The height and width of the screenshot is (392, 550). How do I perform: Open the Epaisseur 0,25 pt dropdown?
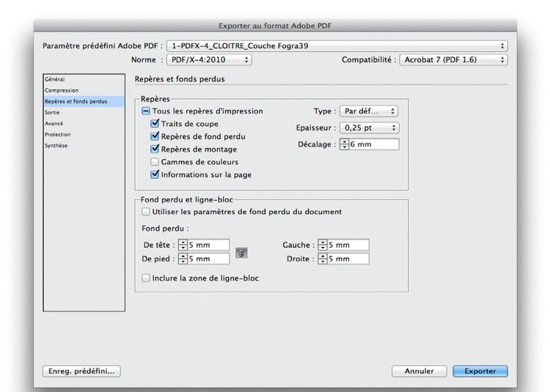point(370,128)
